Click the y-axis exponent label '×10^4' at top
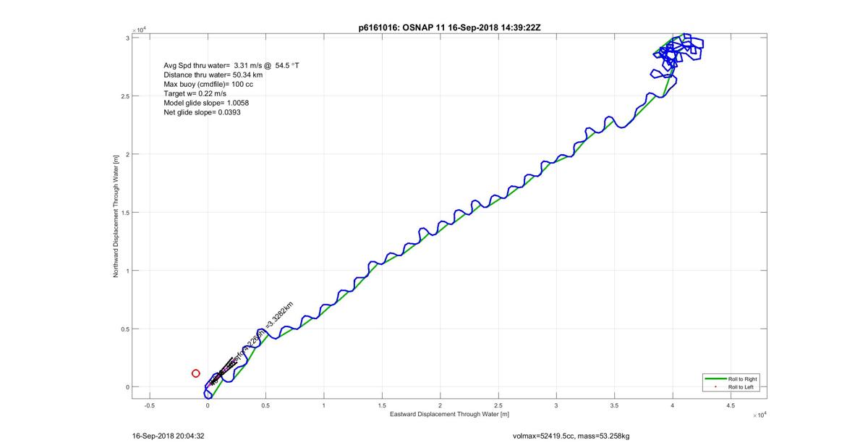Image resolution: width=868 pixels, height=448 pixels. (138, 30)
